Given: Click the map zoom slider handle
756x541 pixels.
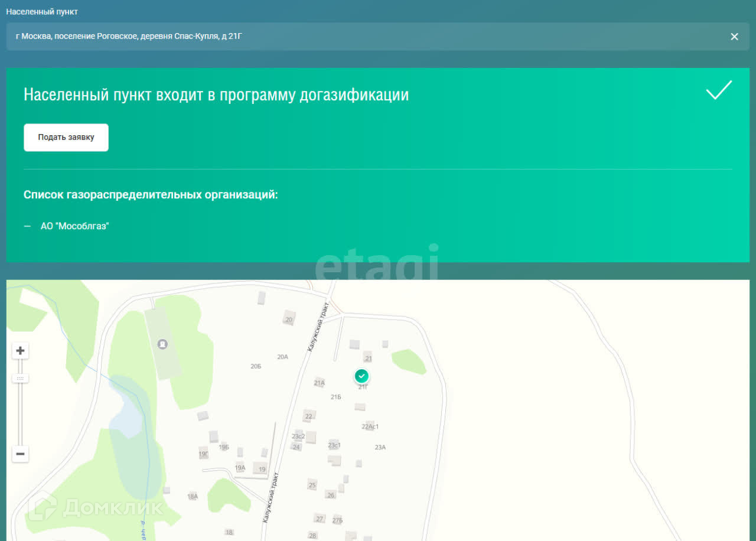Looking at the screenshot, I should click(20, 378).
